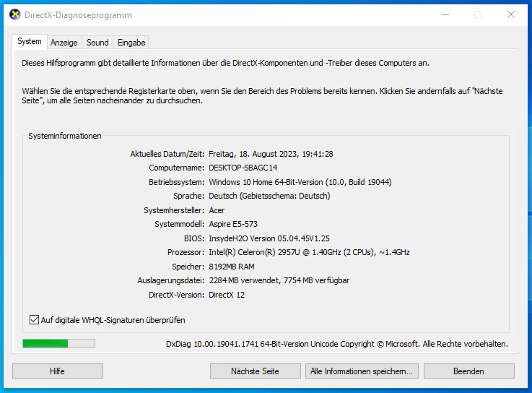Viewport: 532px width, 393px height.
Task: Click the Speicher label
Action: pyautogui.click(x=188, y=267)
